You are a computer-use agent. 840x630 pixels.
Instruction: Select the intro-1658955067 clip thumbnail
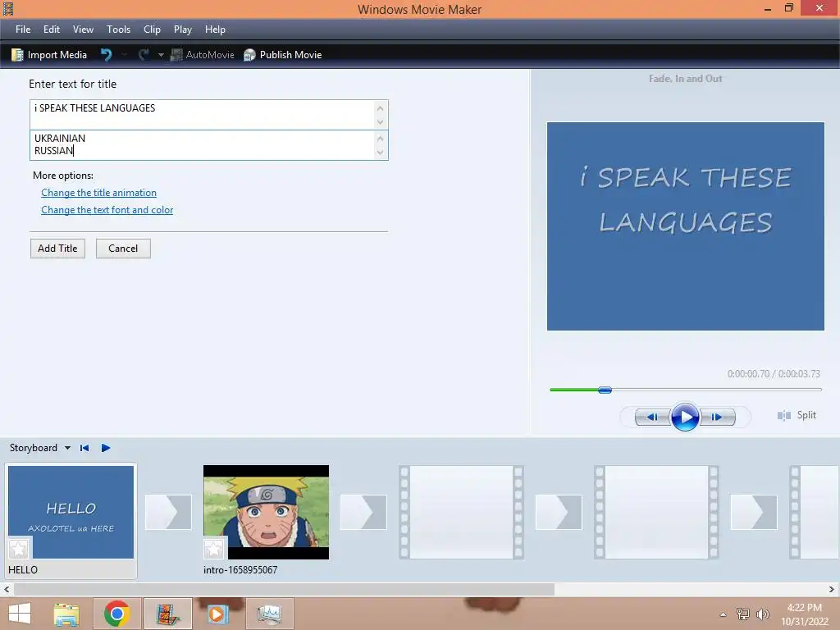click(x=267, y=512)
